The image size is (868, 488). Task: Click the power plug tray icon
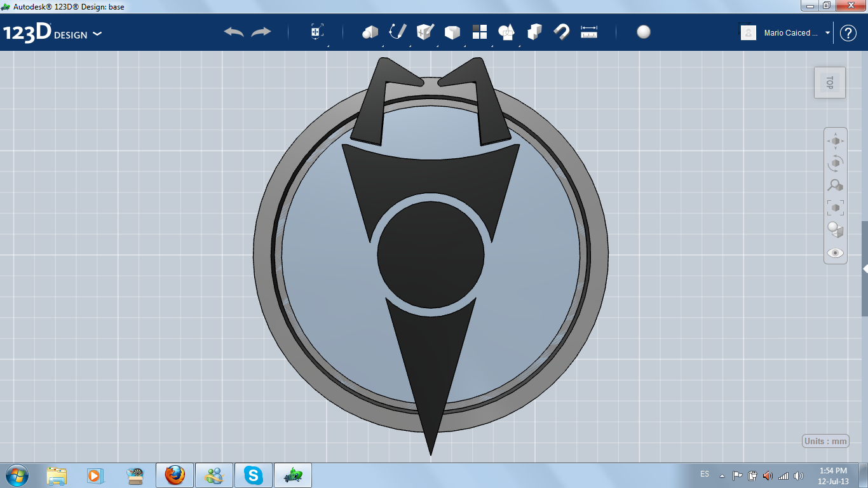[x=752, y=475]
